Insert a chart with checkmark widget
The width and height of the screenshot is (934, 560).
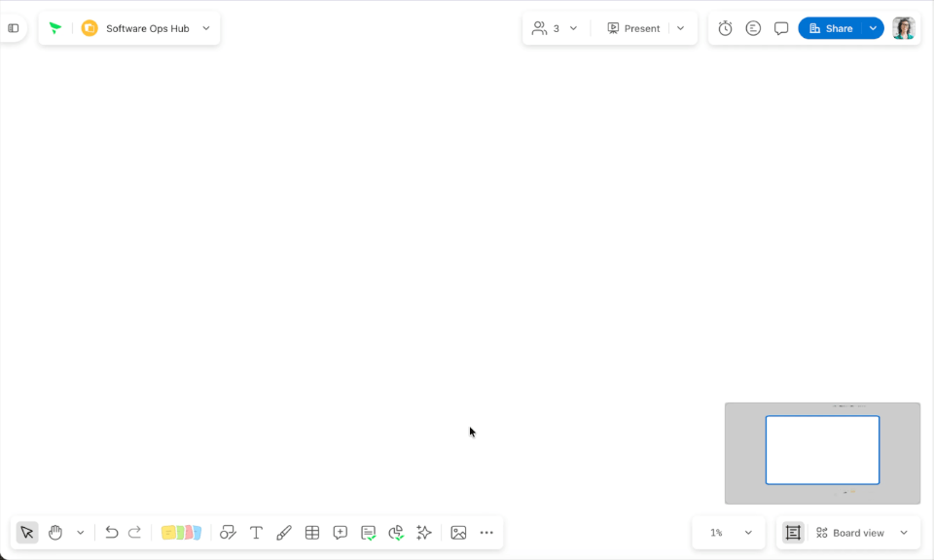(396, 532)
